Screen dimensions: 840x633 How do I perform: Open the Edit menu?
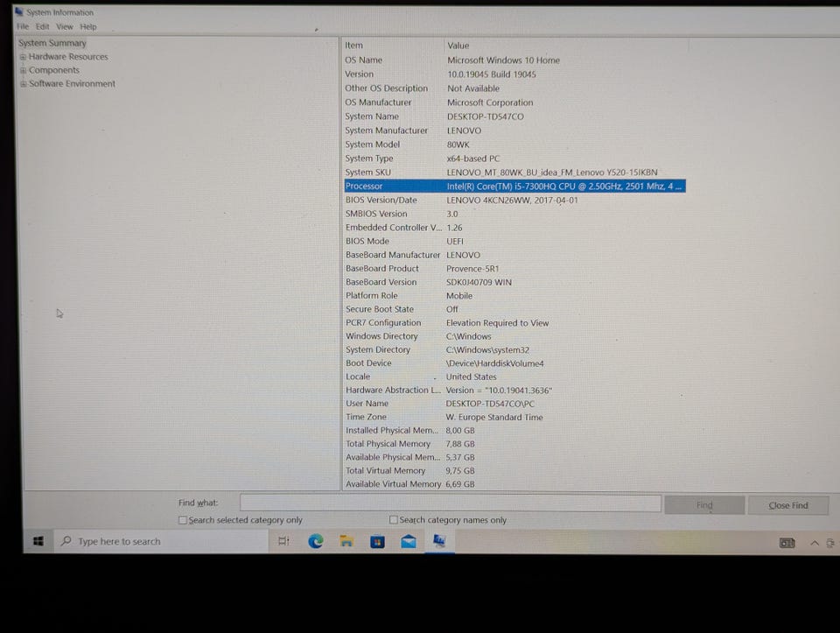(x=42, y=26)
